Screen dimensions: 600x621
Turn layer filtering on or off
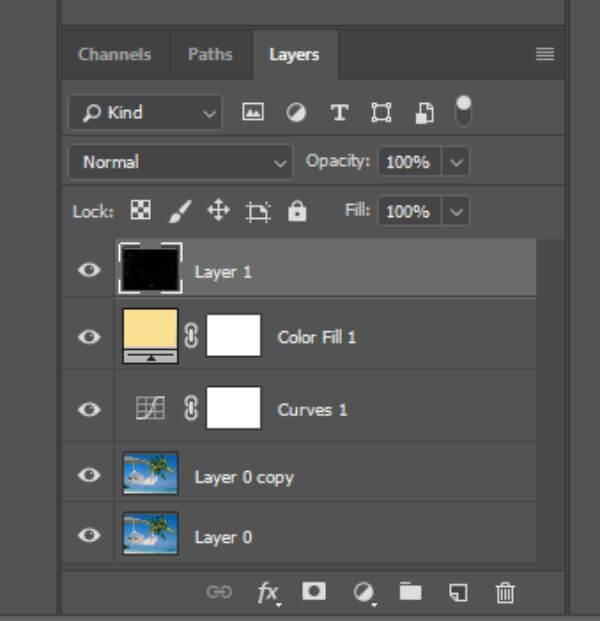pos(463,110)
